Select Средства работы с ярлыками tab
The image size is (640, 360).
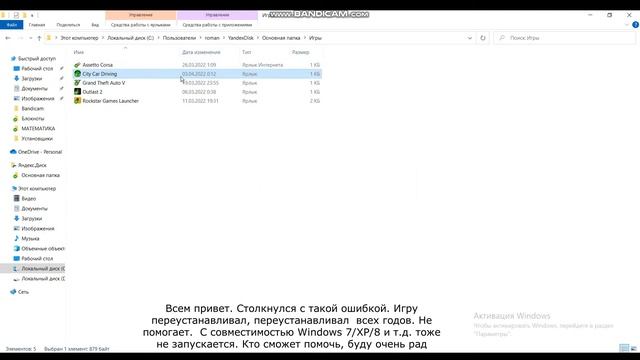[x=141, y=25]
